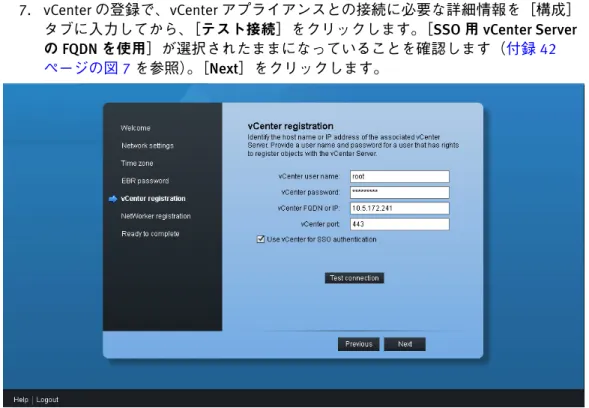
Task: Open the NetWorker registration step
Action: click(x=156, y=216)
